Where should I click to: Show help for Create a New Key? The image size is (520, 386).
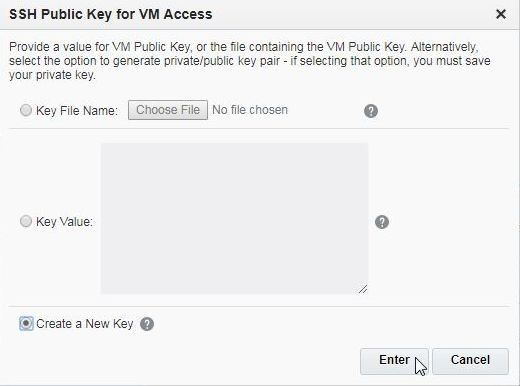click(x=147, y=324)
